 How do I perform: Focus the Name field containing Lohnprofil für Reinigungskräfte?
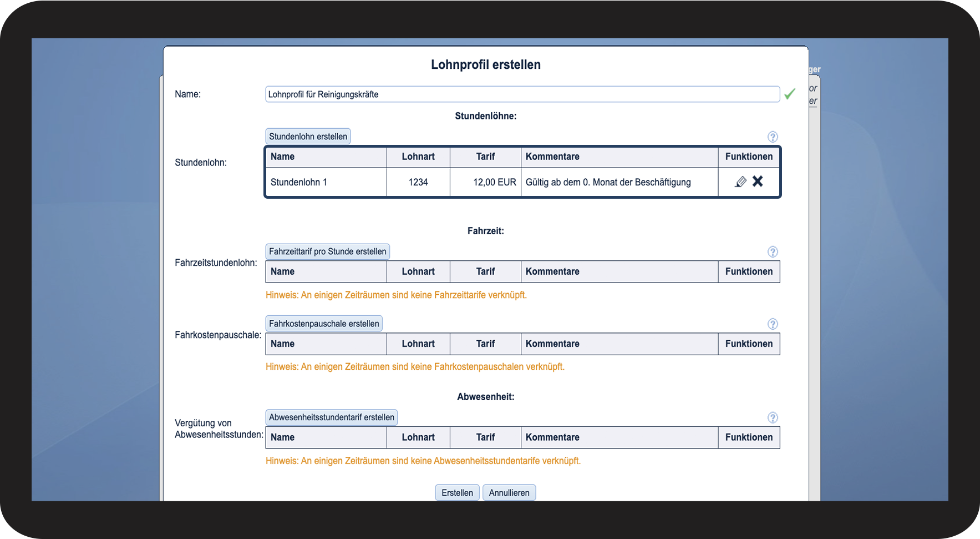(522, 94)
